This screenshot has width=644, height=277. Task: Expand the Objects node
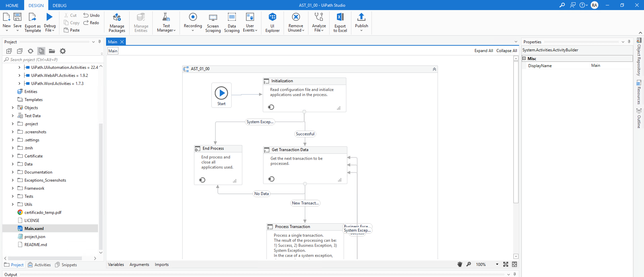[x=13, y=108]
